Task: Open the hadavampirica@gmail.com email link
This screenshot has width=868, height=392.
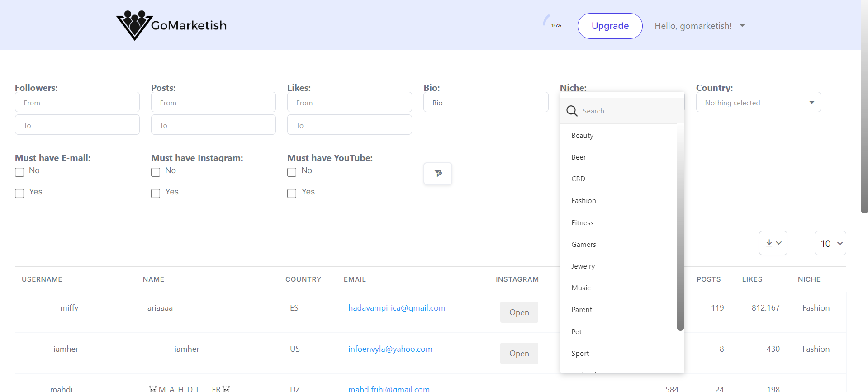Action: click(397, 308)
